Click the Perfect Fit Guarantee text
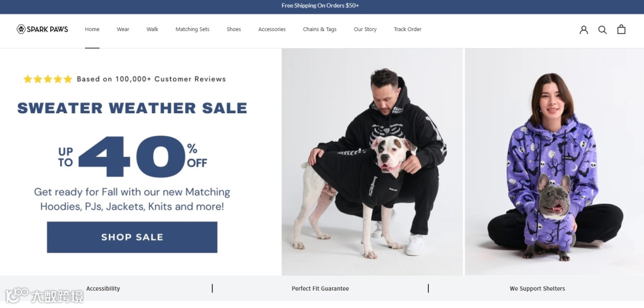This screenshot has height=308, width=644. tap(320, 289)
